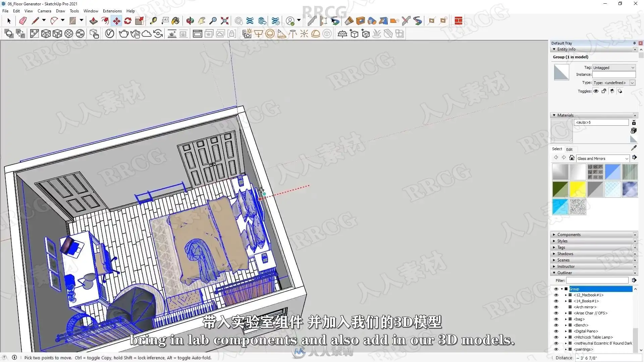644x362 pixels.
Task: Open the Draw menu
Action: [60, 11]
